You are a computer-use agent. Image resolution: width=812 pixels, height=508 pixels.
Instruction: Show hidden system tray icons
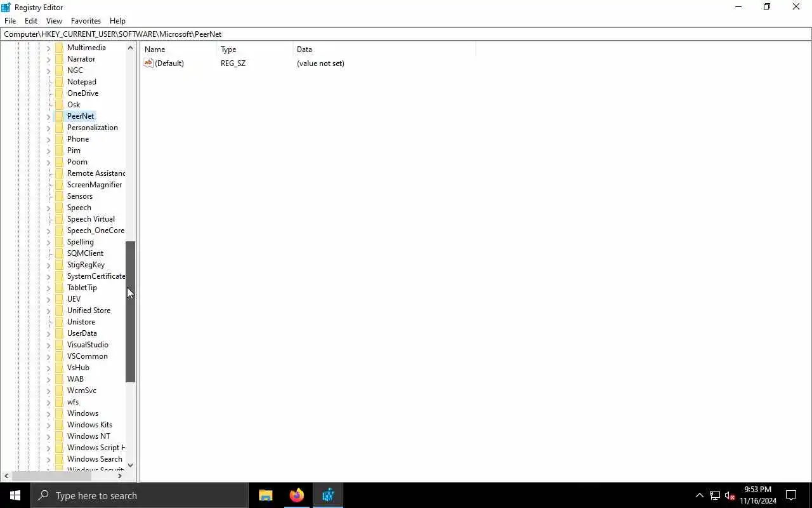[x=699, y=495]
